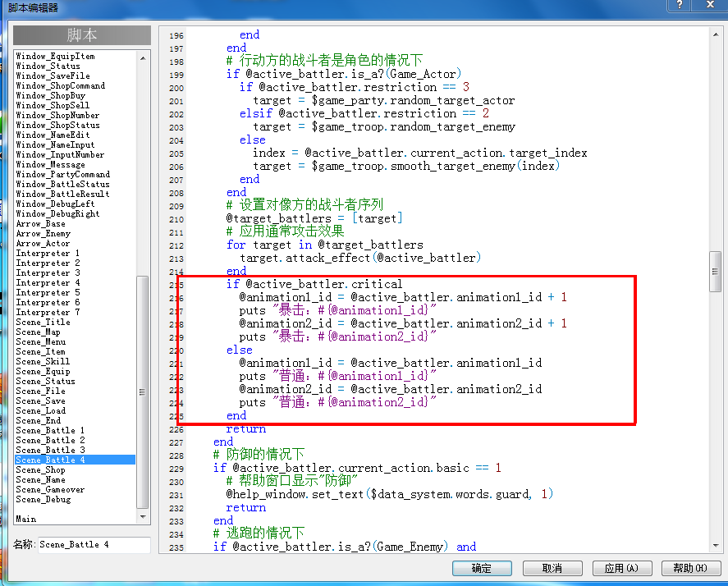Select Scene_Map script
Viewport: 728px width, 586px height.
point(38,332)
